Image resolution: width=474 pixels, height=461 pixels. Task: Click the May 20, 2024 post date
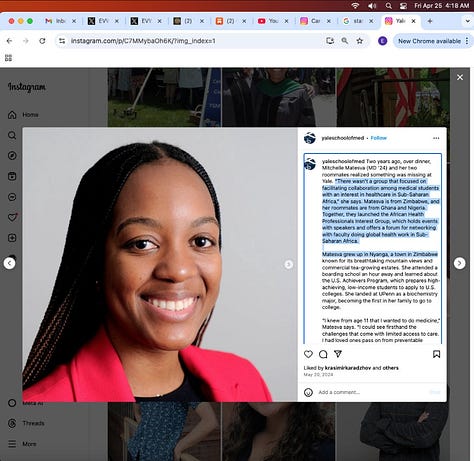point(318,375)
